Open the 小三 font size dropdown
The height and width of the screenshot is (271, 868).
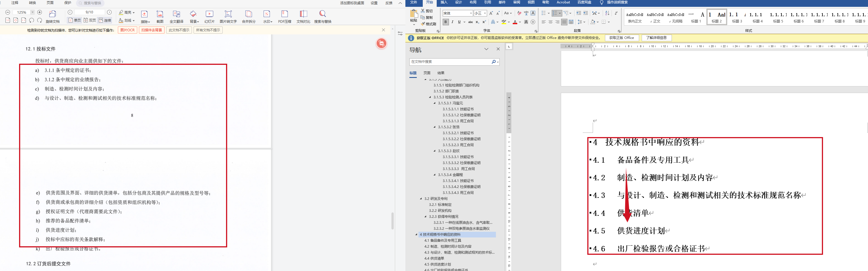click(485, 13)
